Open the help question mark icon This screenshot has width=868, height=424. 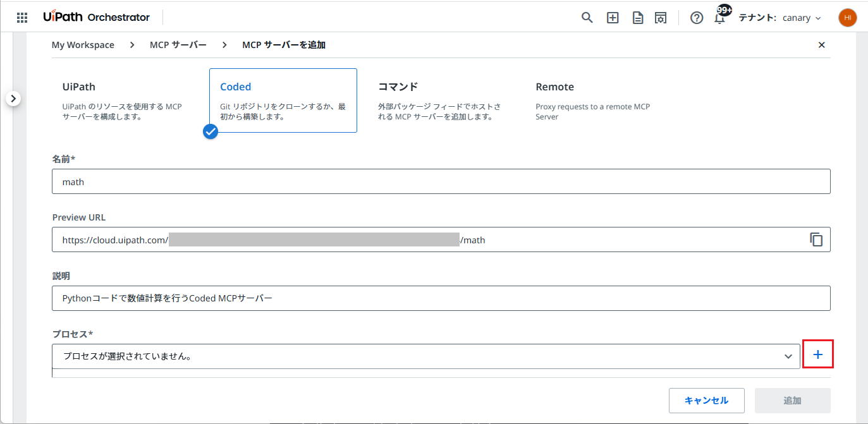click(x=697, y=18)
